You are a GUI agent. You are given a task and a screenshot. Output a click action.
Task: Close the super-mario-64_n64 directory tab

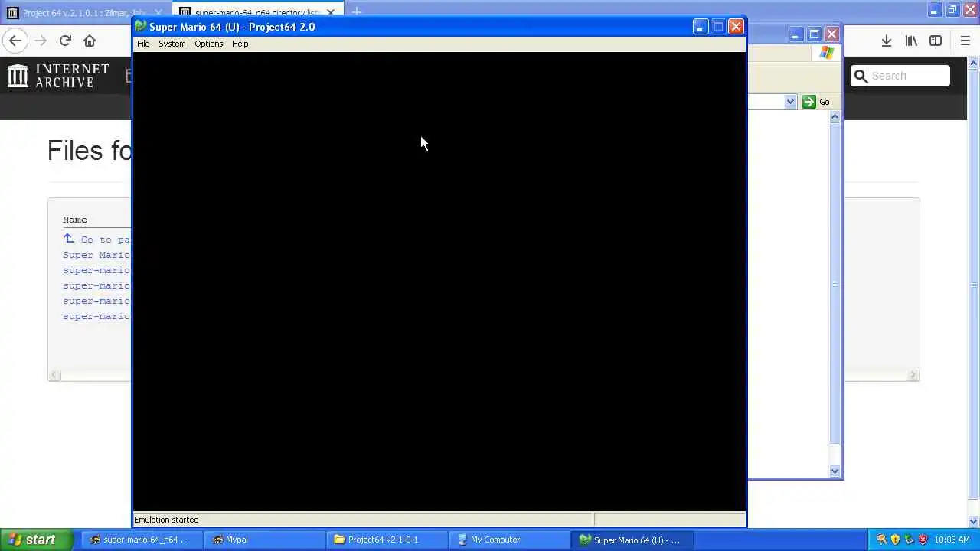[332, 12]
